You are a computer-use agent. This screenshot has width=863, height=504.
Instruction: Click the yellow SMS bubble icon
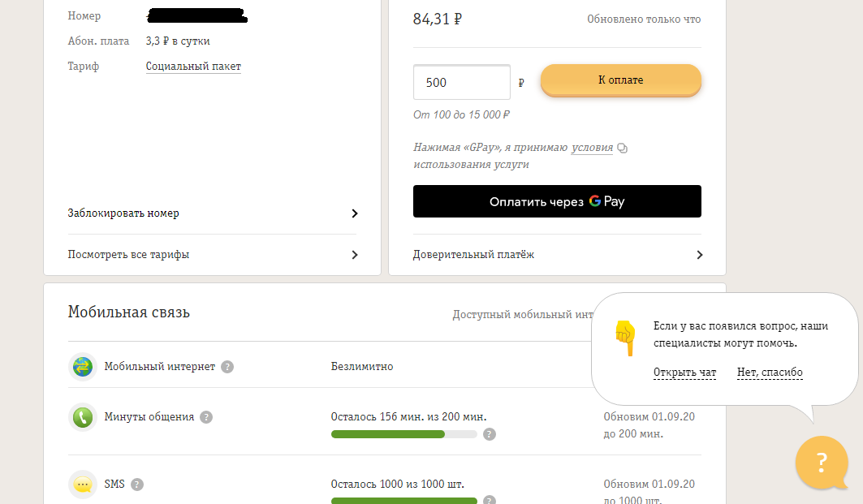(x=83, y=485)
